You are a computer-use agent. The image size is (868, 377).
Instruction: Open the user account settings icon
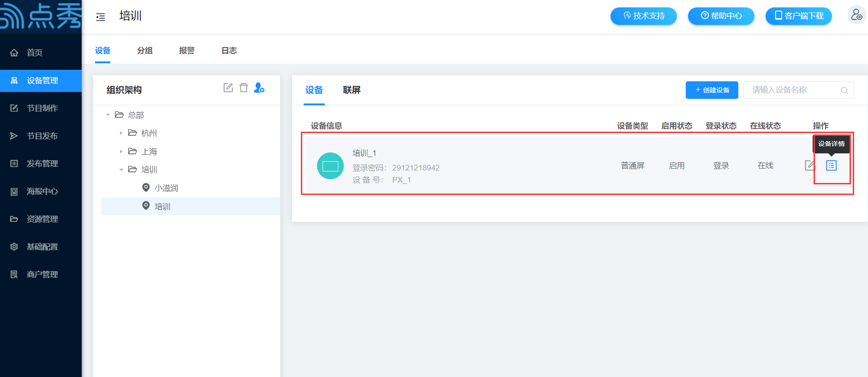[x=856, y=15]
